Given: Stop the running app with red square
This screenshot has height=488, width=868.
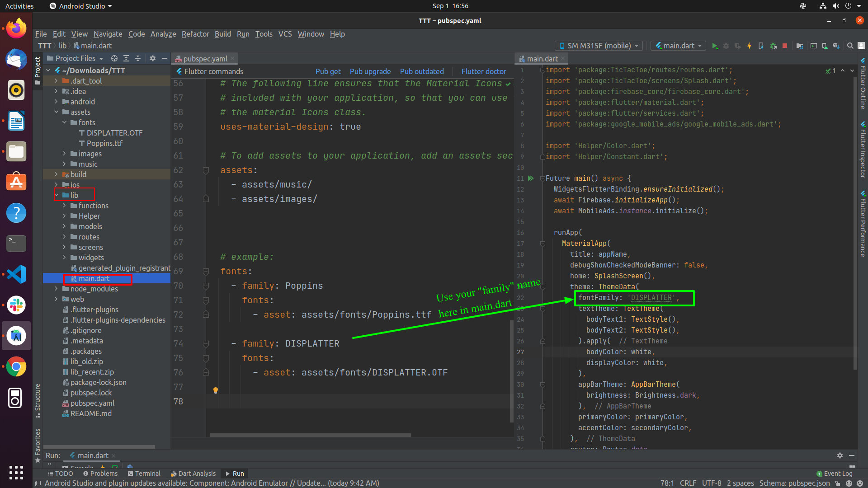Looking at the screenshot, I should (x=785, y=46).
